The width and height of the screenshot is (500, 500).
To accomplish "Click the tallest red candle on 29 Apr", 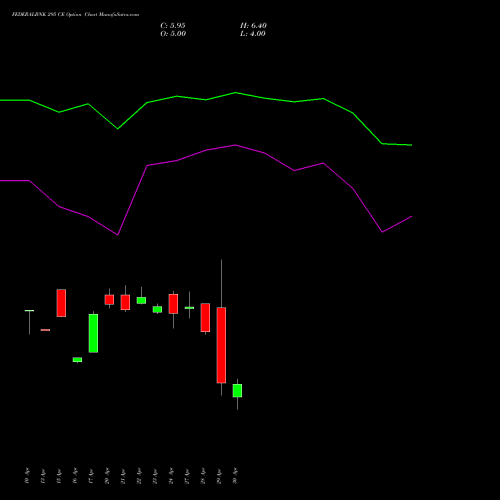I will pos(221,345).
